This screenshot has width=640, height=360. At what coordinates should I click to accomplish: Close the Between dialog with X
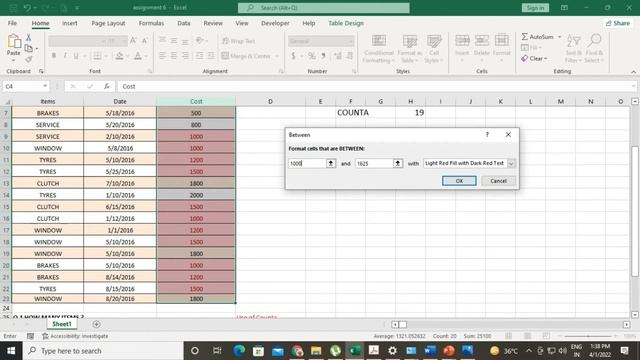click(x=508, y=134)
